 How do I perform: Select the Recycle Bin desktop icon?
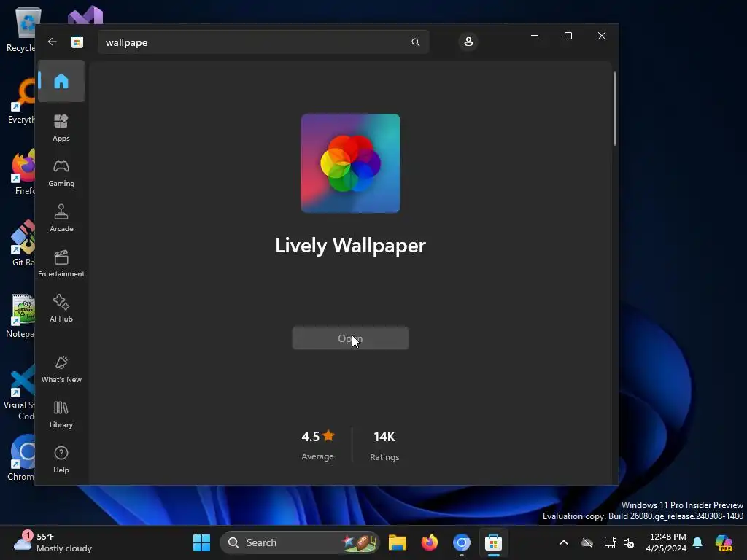coord(21,29)
